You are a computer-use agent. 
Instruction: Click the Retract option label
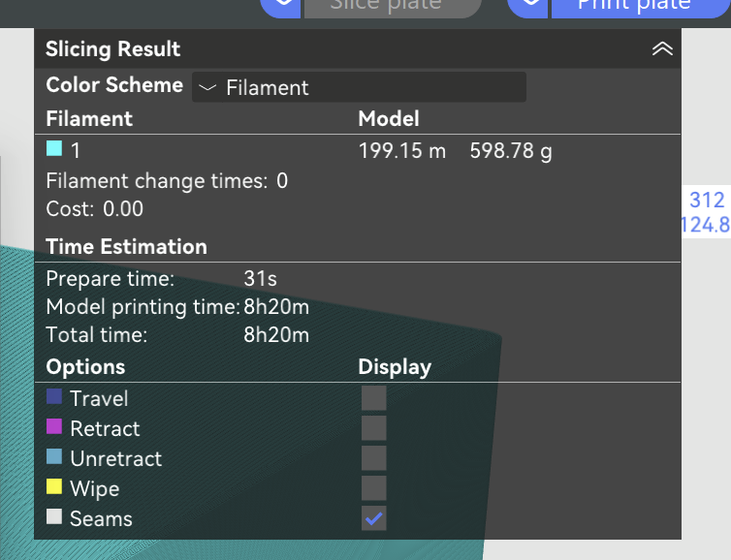pos(105,428)
